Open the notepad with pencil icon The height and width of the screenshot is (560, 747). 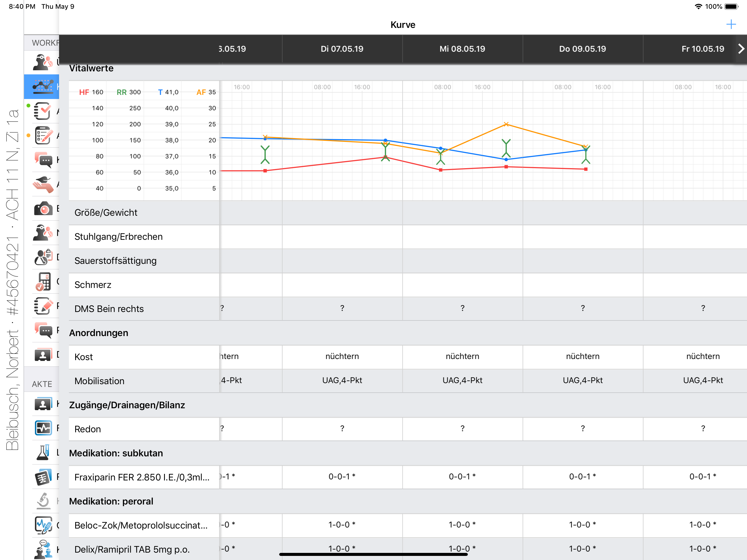[x=43, y=306]
